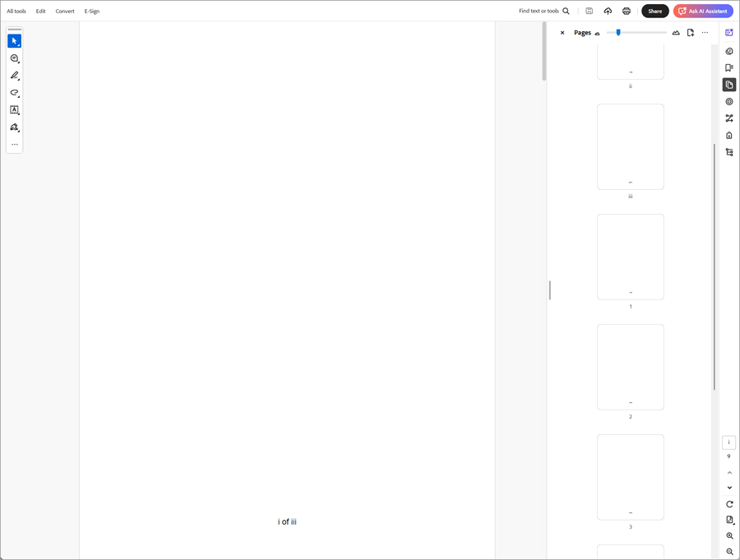Open the bookmarks panel in right rail
Viewport: 740px width, 560px height.
[729, 68]
